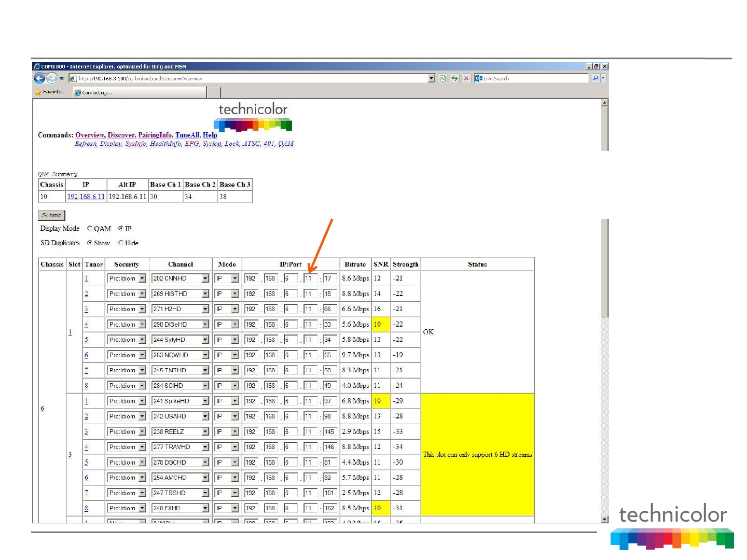Click the page icon in the address bar
Image resolution: width=747 pixels, height=560 pixels.
point(73,79)
